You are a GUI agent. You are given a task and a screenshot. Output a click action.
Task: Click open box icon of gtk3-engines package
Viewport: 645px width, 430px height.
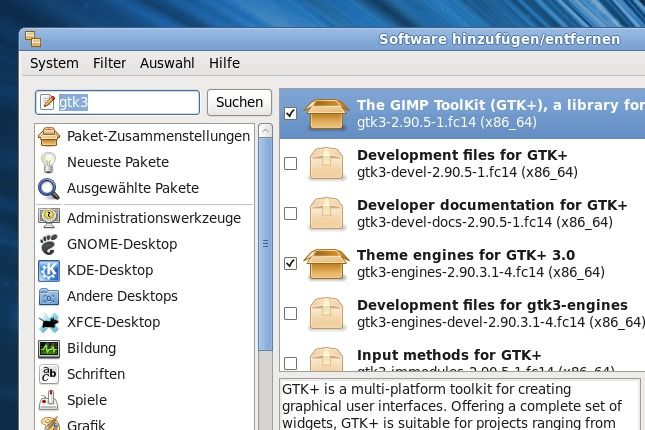(x=327, y=263)
